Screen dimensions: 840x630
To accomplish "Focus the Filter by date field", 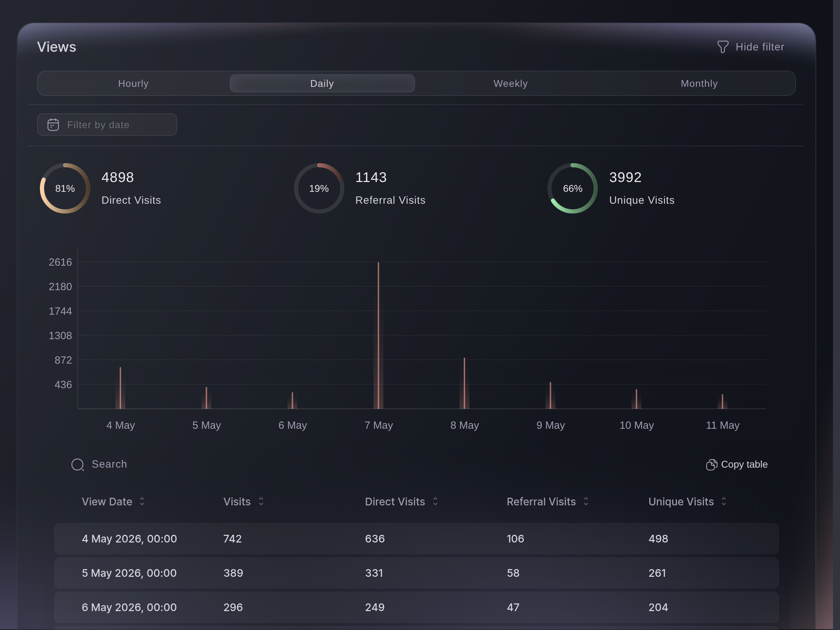I will click(107, 125).
